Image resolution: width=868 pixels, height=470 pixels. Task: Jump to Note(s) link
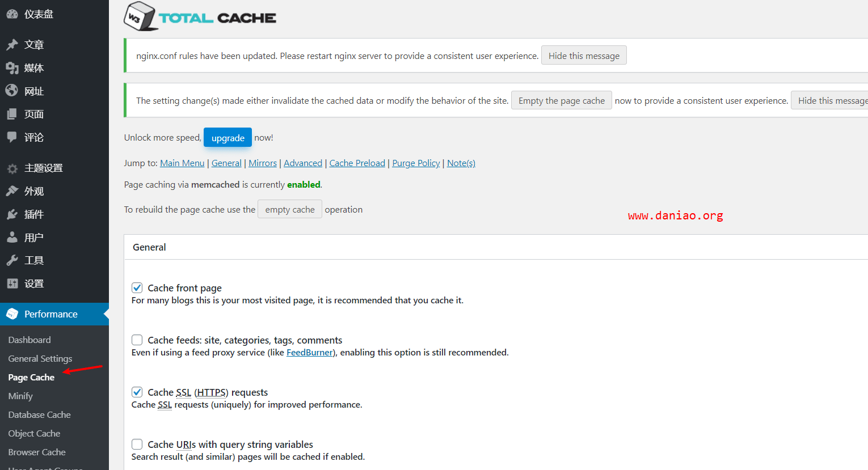tap(461, 163)
